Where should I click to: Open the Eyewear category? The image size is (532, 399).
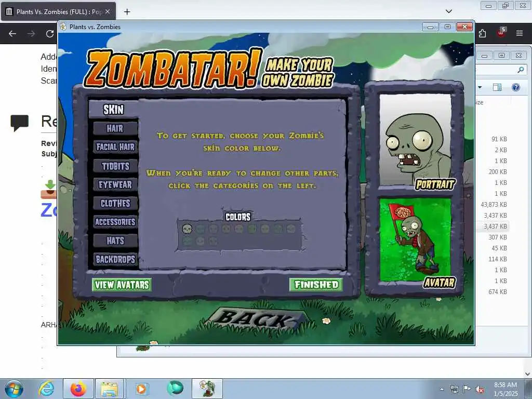pos(115,184)
